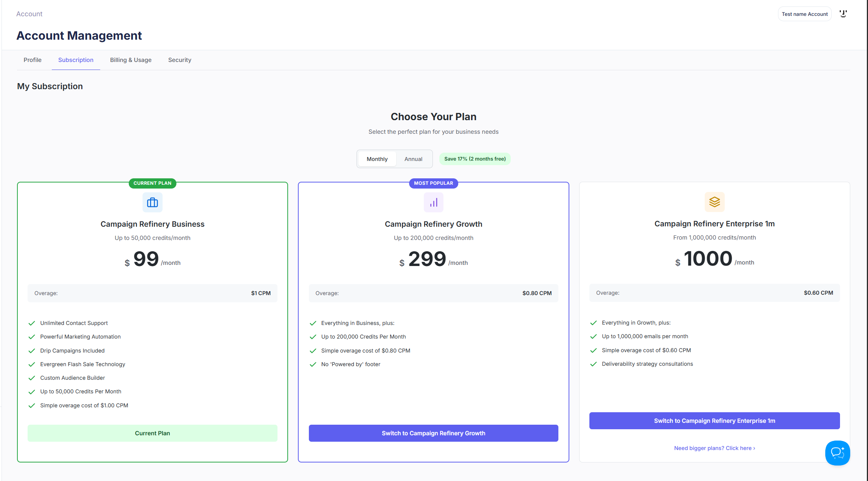Switch to Billing & Usage tab
Viewport: 868px width, 481px height.
[131, 60]
